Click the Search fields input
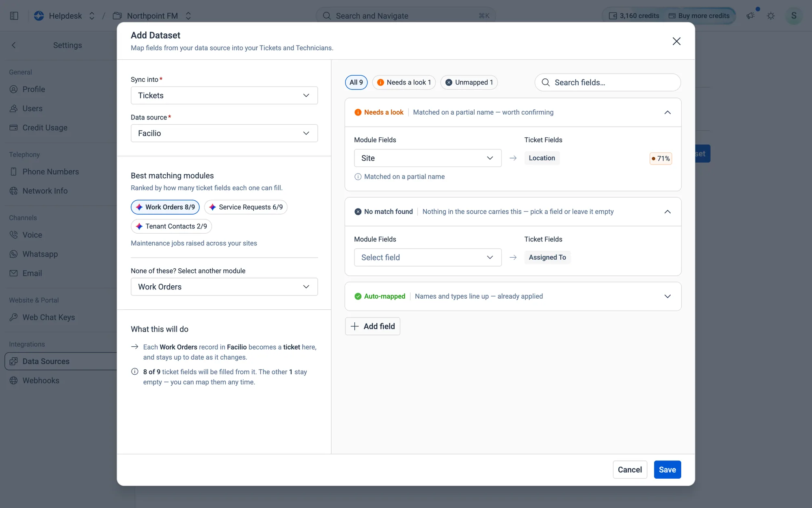The width and height of the screenshot is (812, 508). [x=607, y=82]
